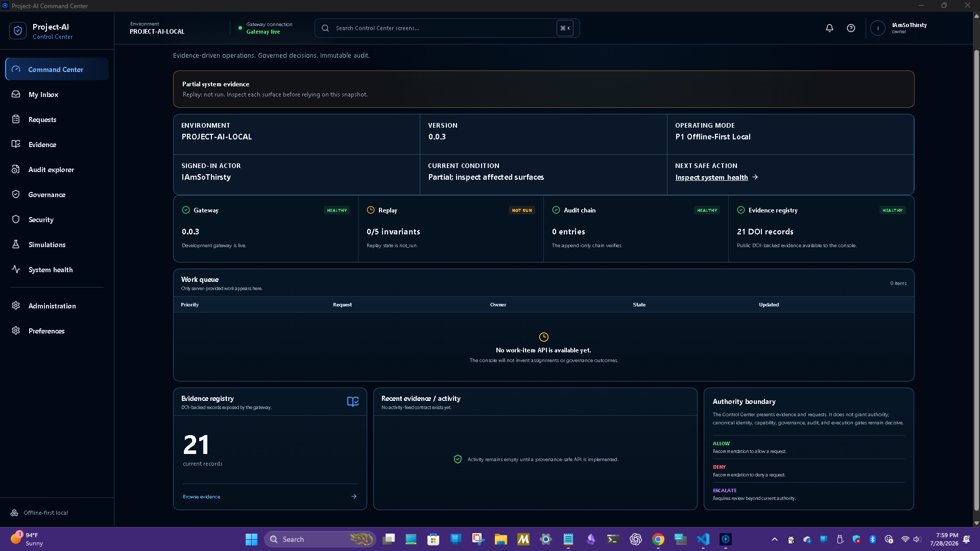Image resolution: width=980 pixels, height=551 pixels.
Task: Click the Partial system evidence banner
Action: coord(543,89)
